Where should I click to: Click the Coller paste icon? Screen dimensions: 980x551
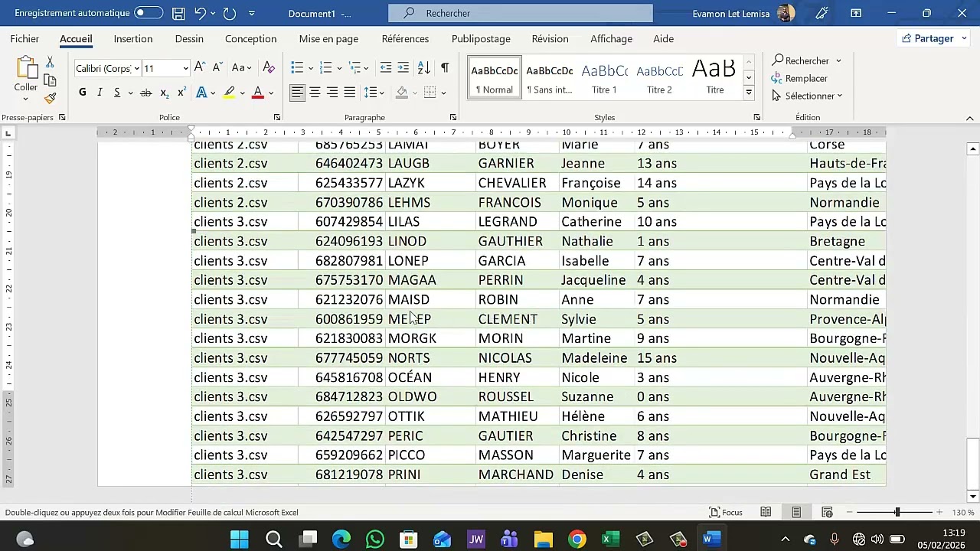(25, 69)
